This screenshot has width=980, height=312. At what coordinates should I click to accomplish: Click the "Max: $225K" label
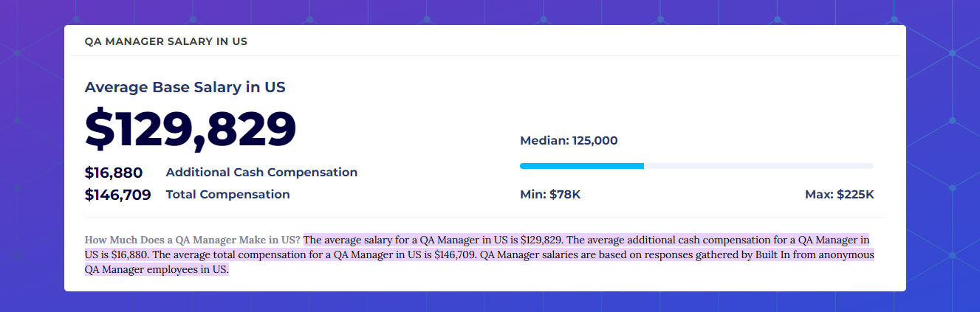click(839, 195)
